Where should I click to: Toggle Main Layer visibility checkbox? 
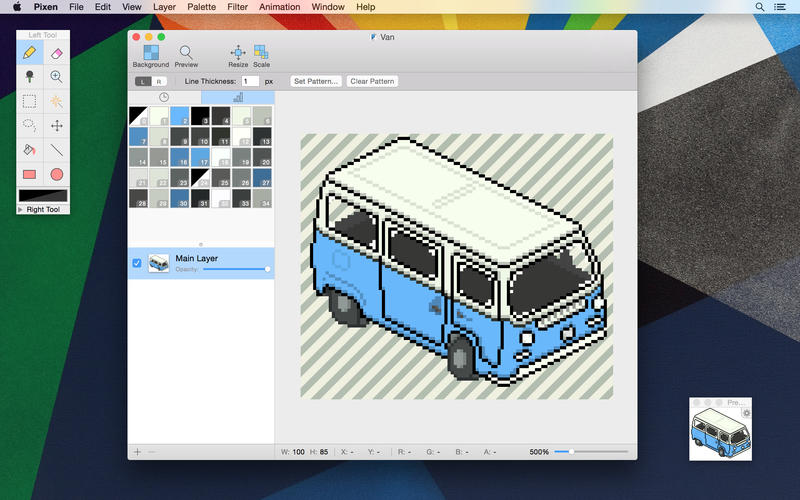coord(137,263)
